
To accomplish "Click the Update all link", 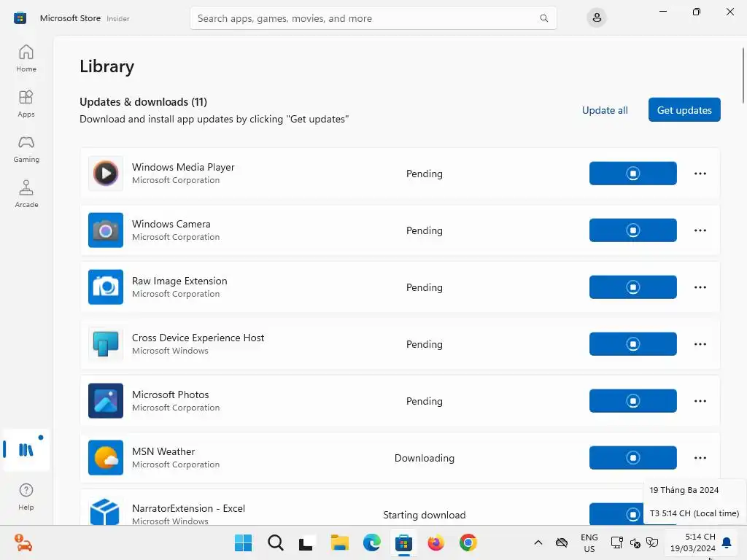I will [605, 110].
